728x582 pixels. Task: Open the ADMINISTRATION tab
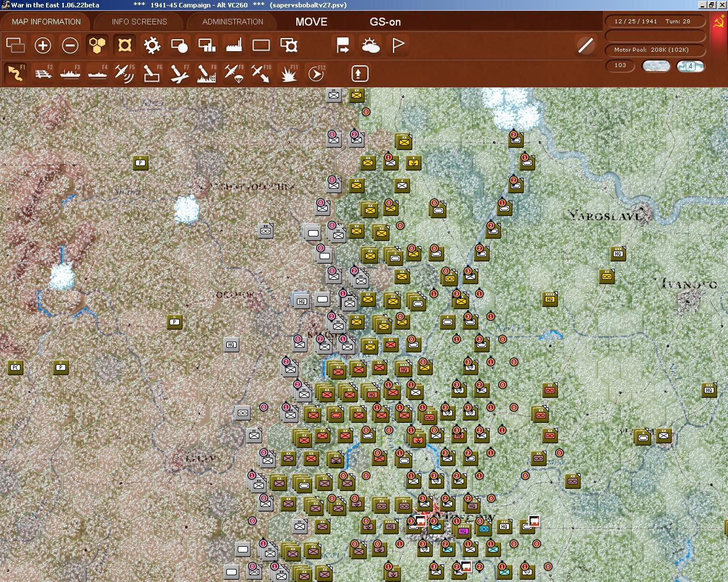pyautogui.click(x=233, y=22)
